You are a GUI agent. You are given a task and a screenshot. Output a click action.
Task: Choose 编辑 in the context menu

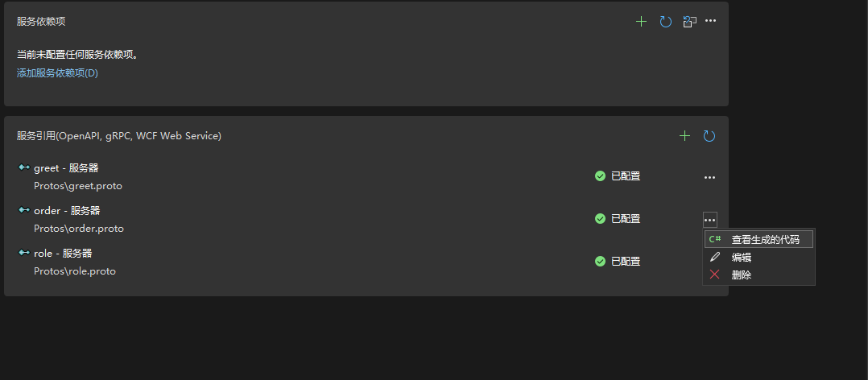pos(741,258)
